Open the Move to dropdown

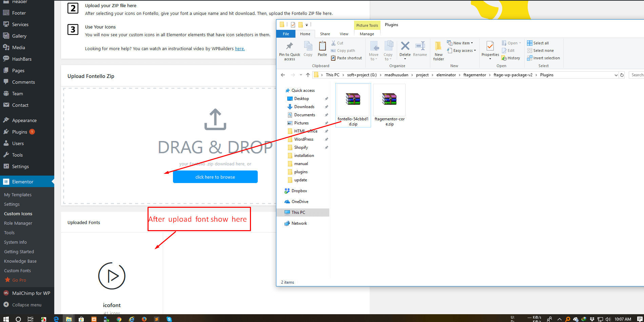pyautogui.click(x=374, y=57)
